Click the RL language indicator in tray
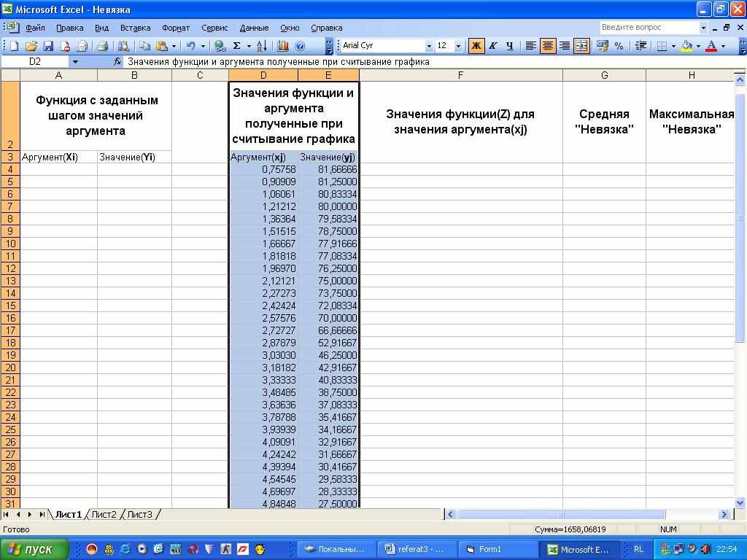The height and width of the screenshot is (560, 747). [638, 549]
